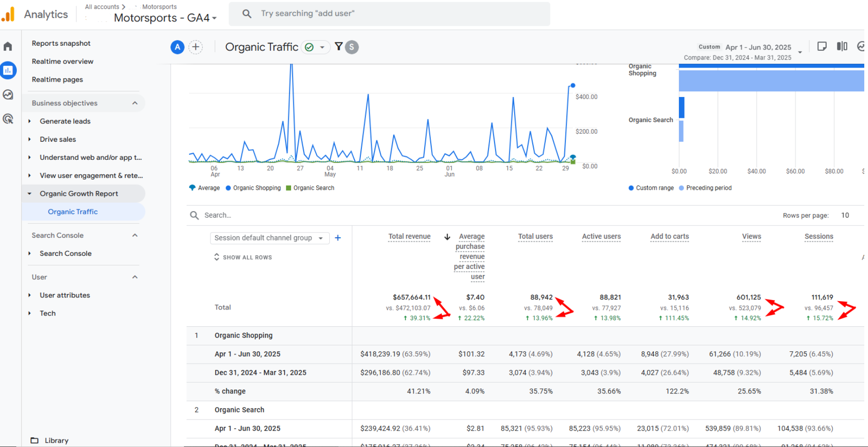Open the Library link
Viewport: 868px width, 447px height.
[56, 440]
